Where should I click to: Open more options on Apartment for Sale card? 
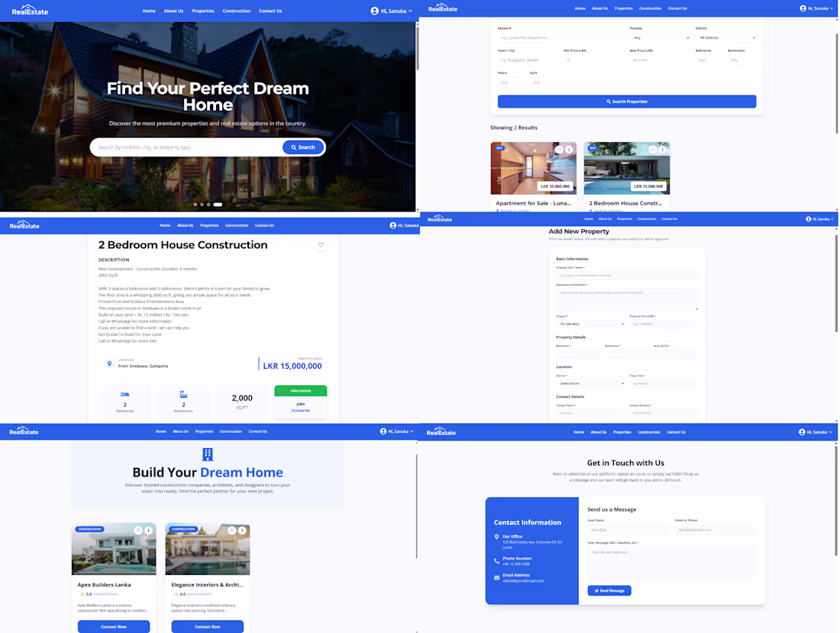(569, 150)
